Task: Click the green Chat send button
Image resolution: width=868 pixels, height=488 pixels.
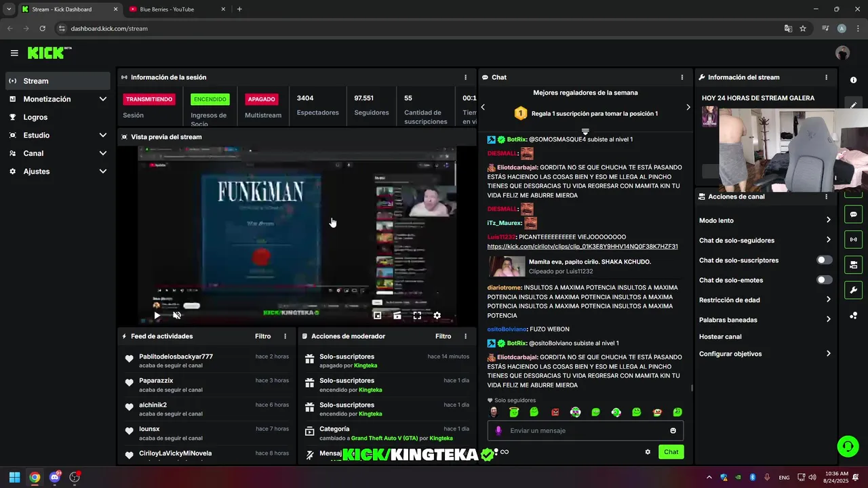Action: (671, 452)
